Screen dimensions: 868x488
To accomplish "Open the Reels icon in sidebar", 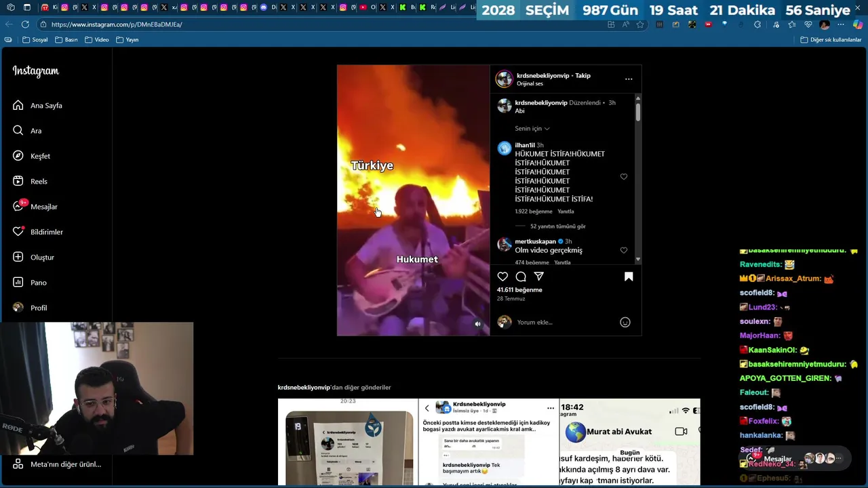I will click(18, 181).
